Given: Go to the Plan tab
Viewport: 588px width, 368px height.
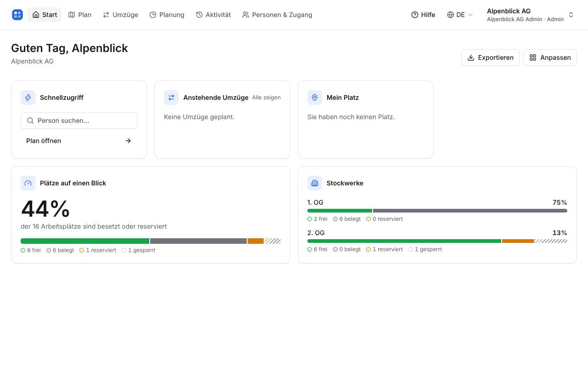Looking at the screenshot, I should tap(80, 15).
